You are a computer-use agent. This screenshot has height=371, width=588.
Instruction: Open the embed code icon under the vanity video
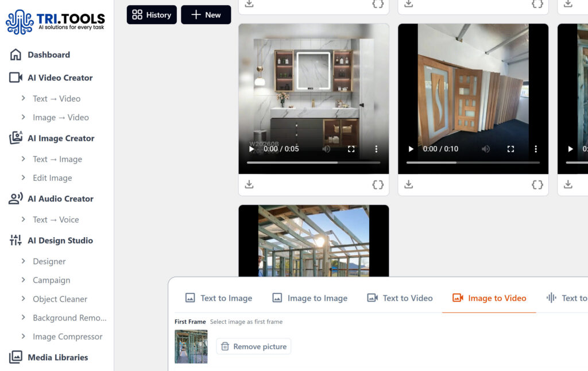coord(377,184)
